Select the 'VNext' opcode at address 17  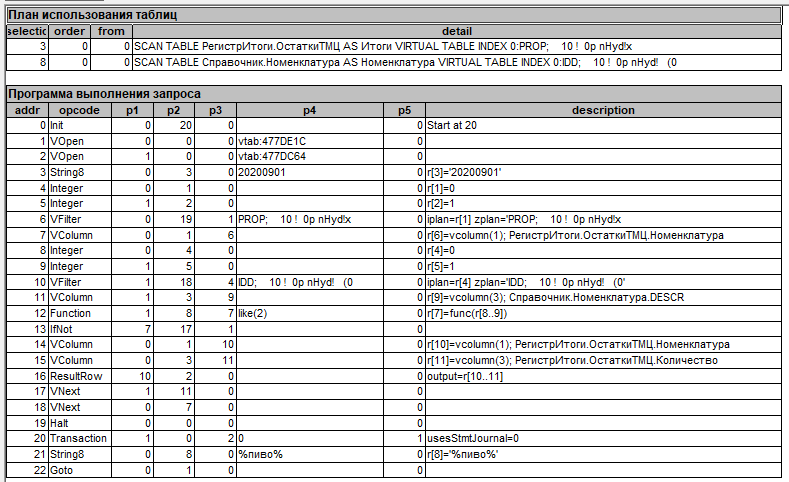click(x=80, y=391)
